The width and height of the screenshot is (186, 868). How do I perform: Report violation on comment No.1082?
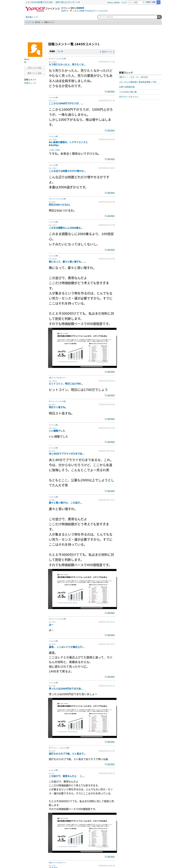pyautogui.click(x=110, y=193)
